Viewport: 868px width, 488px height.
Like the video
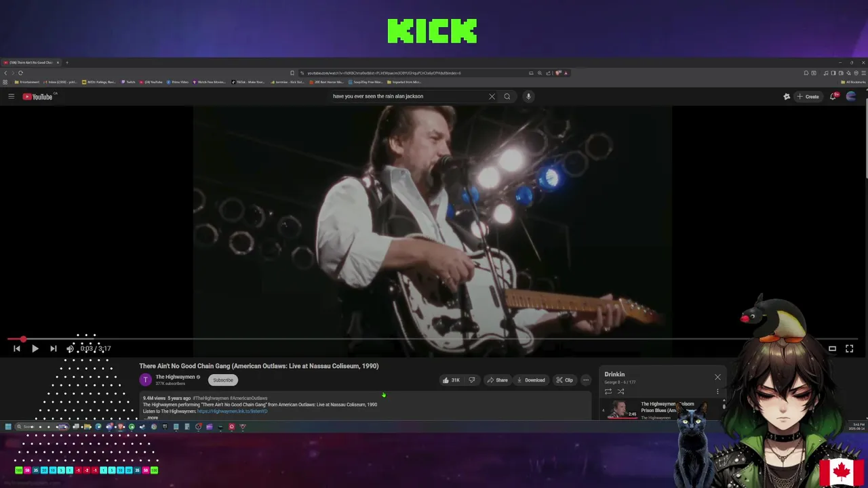[451, 380]
